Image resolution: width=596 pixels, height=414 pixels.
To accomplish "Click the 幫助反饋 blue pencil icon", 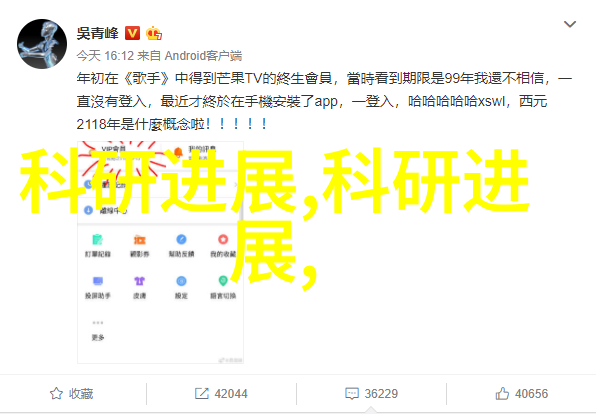I will [181, 239].
